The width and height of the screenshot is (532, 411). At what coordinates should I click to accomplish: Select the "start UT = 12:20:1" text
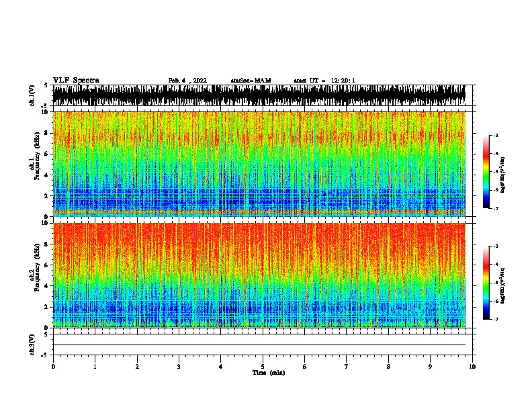pyautogui.click(x=324, y=81)
